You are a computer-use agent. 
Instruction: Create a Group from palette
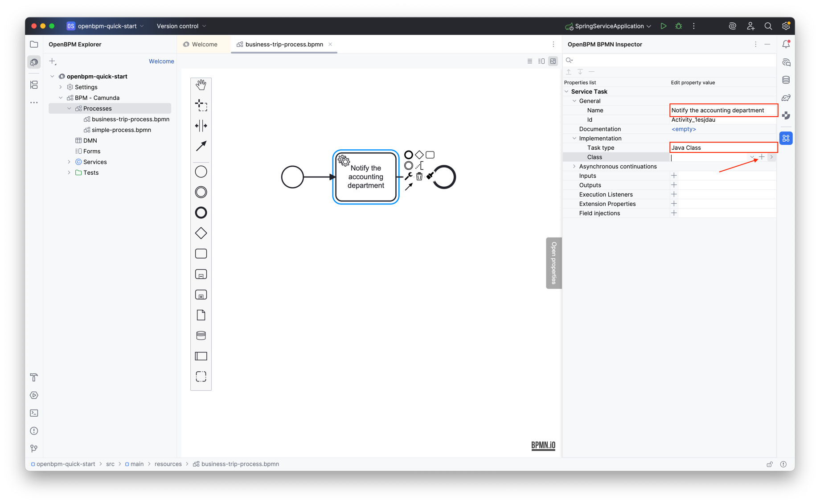(x=201, y=377)
